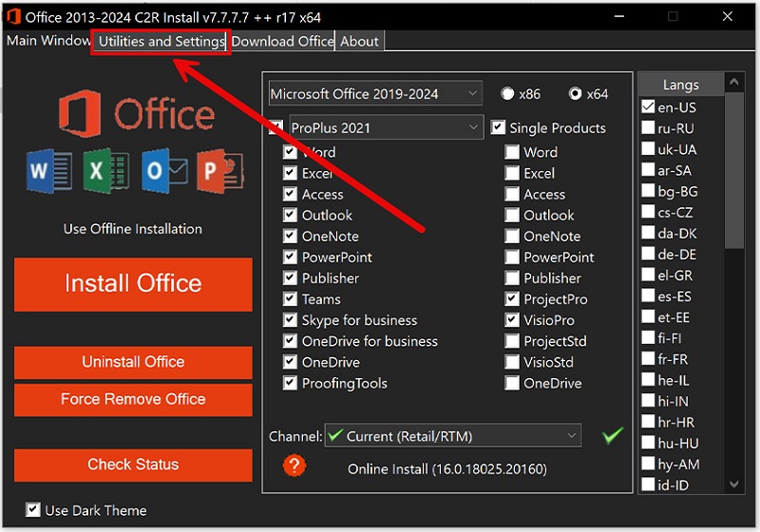Click the PowerPoint app icon
This screenshot has width=760, height=532.
pyautogui.click(x=220, y=171)
